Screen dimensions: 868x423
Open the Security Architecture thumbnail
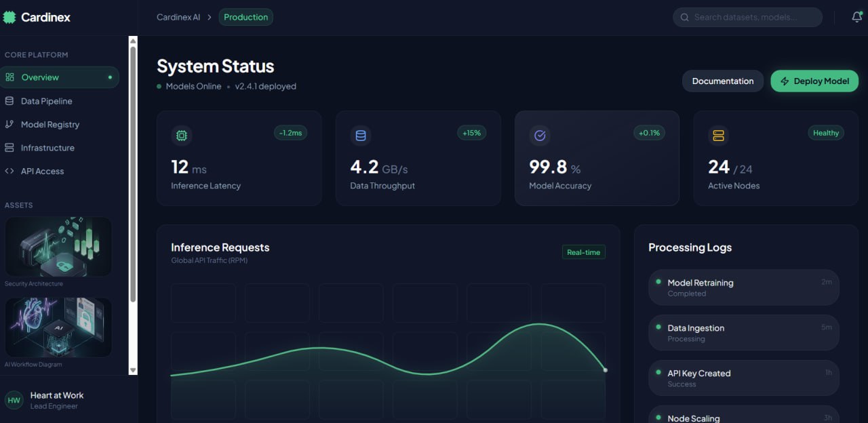click(58, 247)
